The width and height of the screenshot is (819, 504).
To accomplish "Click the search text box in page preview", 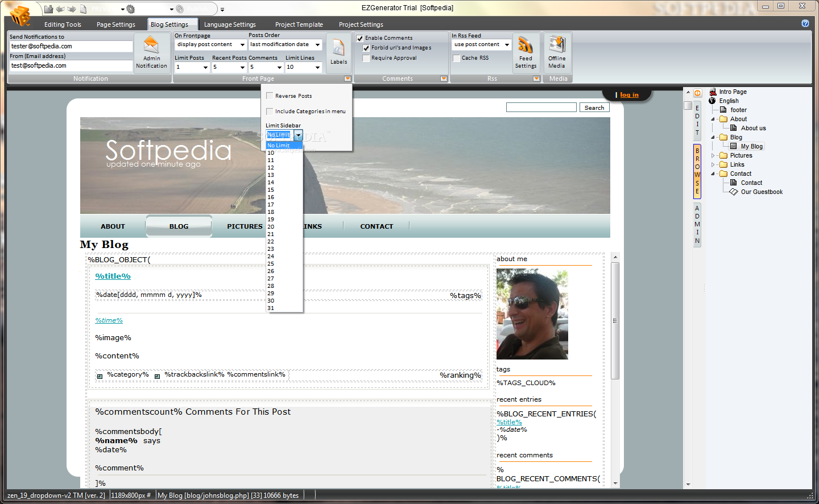I will (541, 108).
